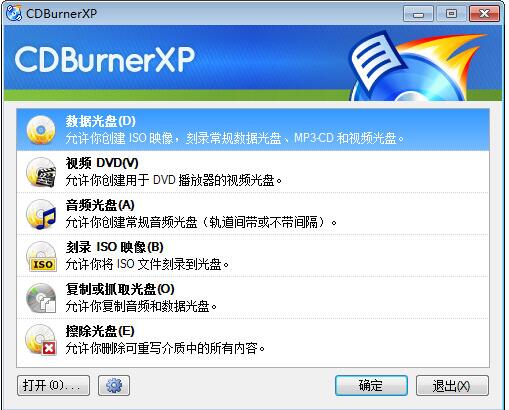Click the 退出(X) exit button

tap(452, 386)
